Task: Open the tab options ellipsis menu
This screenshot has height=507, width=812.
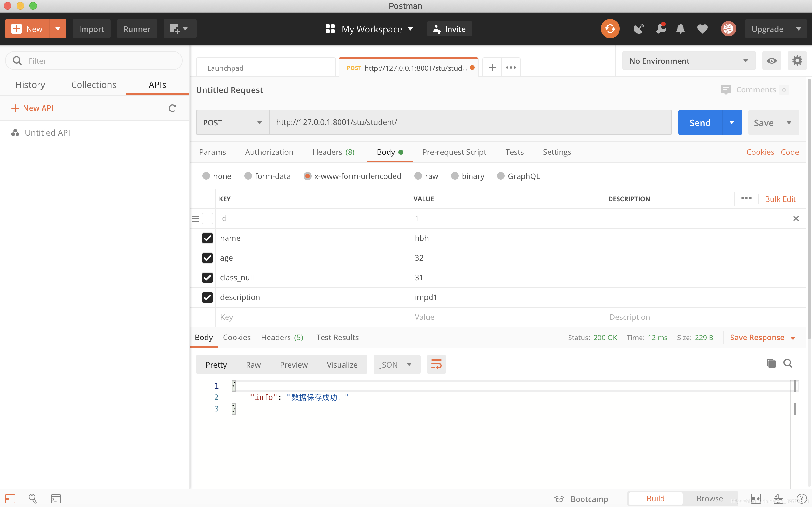Action: pos(511,68)
